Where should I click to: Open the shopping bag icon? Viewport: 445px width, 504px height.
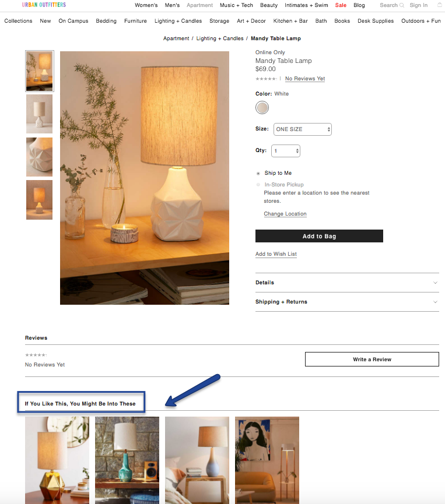[440, 5]
